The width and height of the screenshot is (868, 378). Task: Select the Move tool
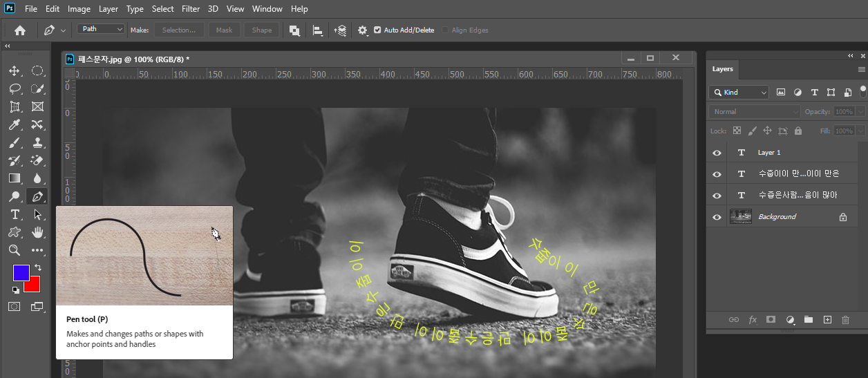pos(15,70)
